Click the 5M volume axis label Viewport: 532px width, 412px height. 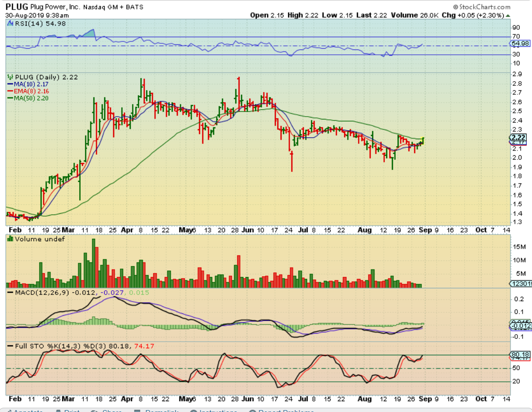[x=521, y=274]
